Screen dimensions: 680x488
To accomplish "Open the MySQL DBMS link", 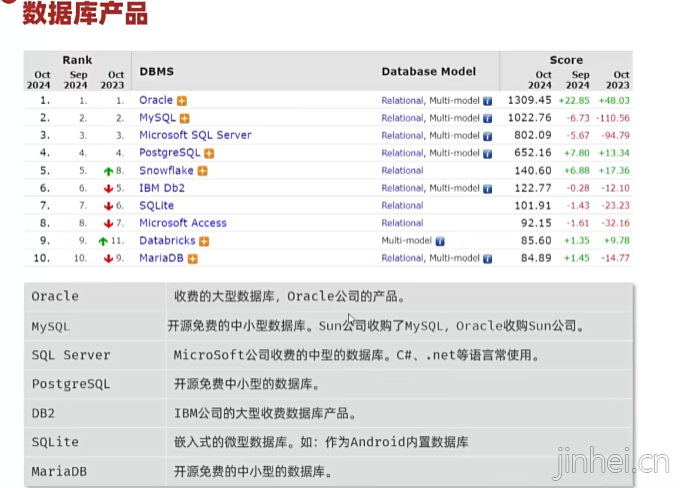I will pos(157,118).
